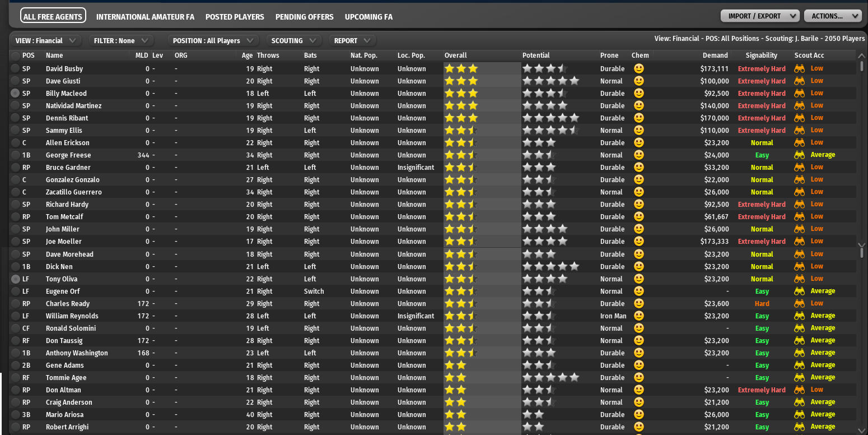Viewport: 868px width, 435px height.
Task: Open the Pending Offers tab
Action: pos(304,17)
